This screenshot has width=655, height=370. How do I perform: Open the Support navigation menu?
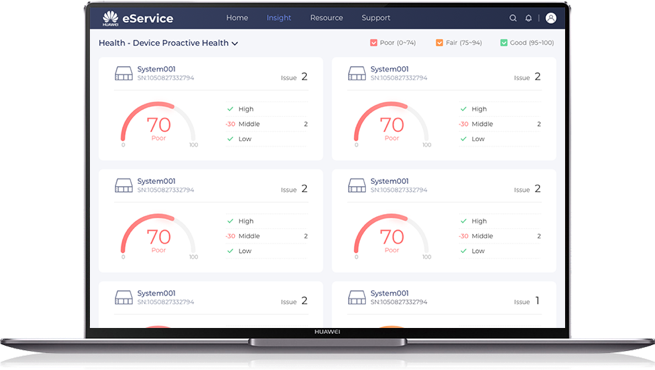[x=376, y=18]
